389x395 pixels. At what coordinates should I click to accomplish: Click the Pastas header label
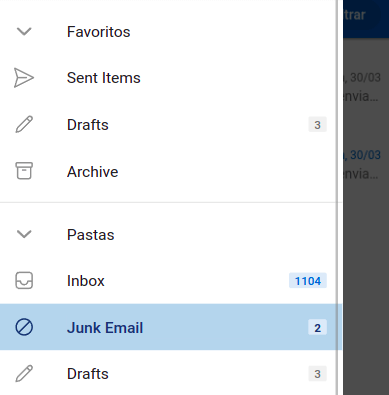click(91, 235)
